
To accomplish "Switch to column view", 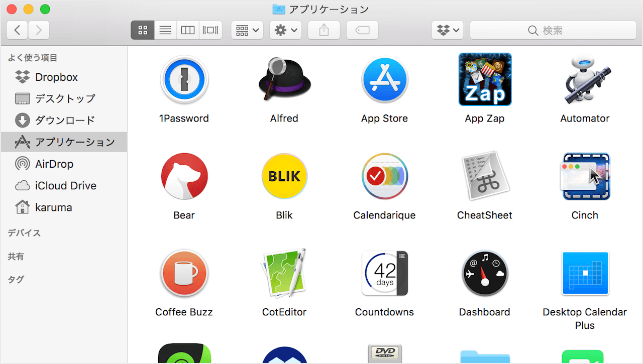I will point(188,30).
